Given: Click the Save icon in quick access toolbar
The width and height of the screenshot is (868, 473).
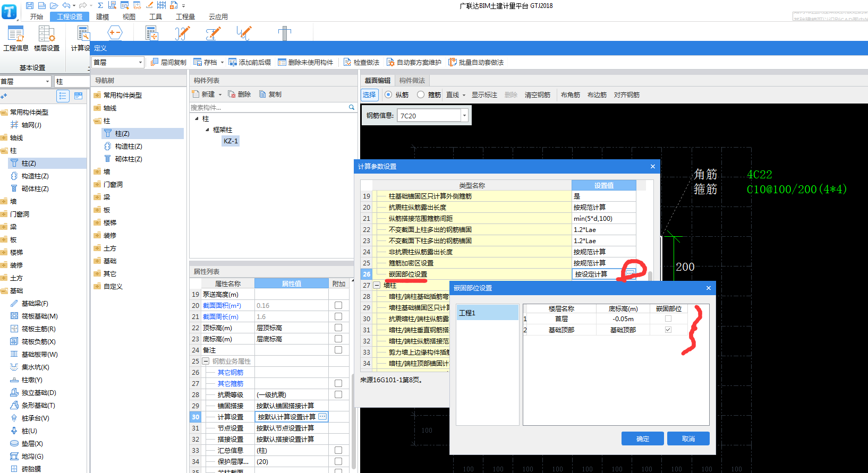Looking at the screenshot, I should coord(30,5).
